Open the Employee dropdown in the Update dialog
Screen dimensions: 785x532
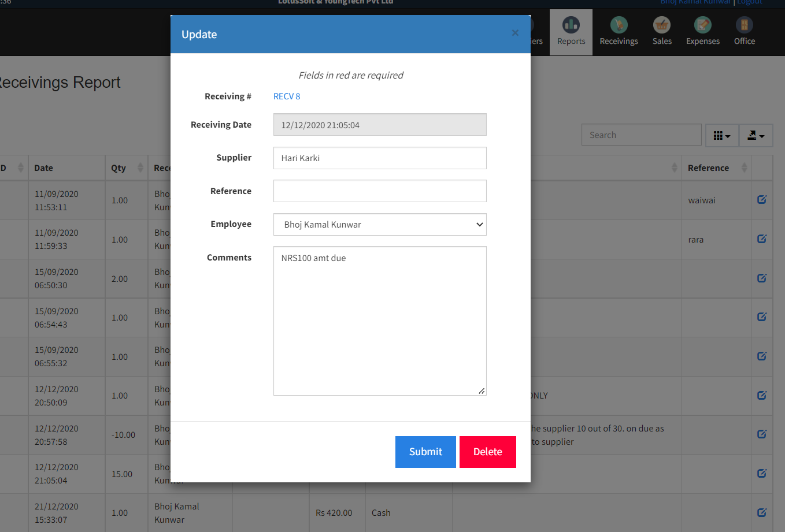point(379,224)
